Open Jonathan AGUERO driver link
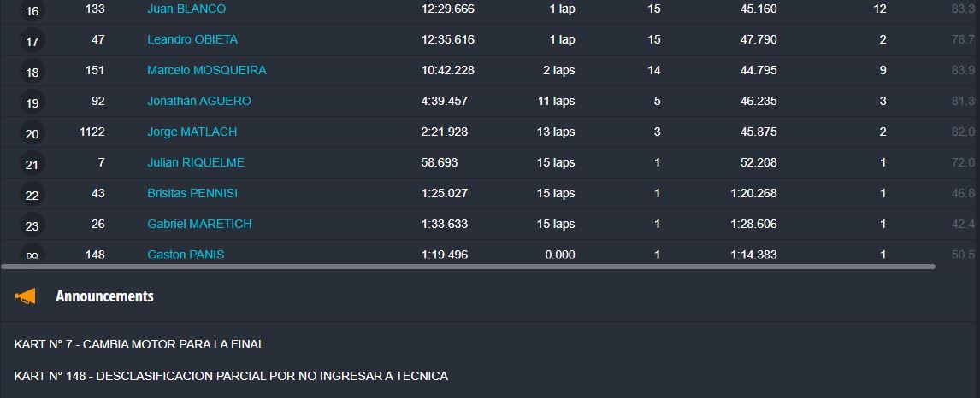The height and width of the screenshot is (398, 980). 199,101
